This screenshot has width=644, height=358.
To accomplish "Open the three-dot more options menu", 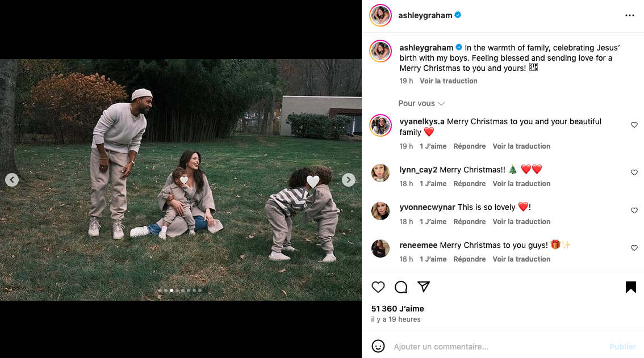I will (629, 15).
